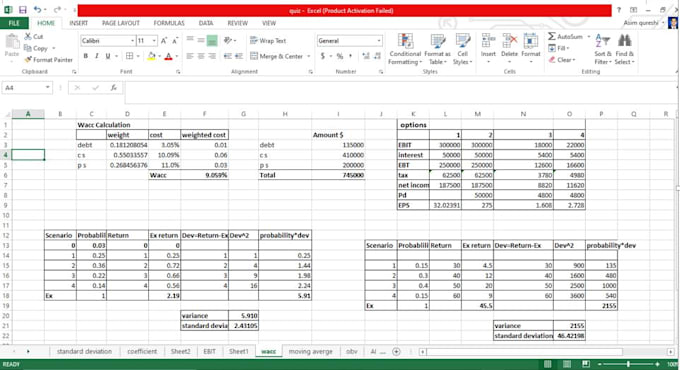Toggle Bold formatting

pos(85,56)
